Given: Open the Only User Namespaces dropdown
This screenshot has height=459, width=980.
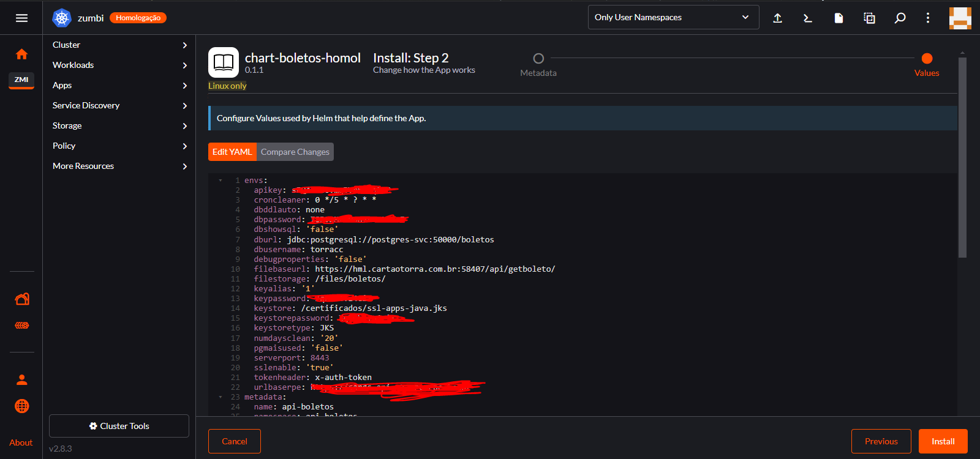Looking at the screenshot, I should point(673,17).
